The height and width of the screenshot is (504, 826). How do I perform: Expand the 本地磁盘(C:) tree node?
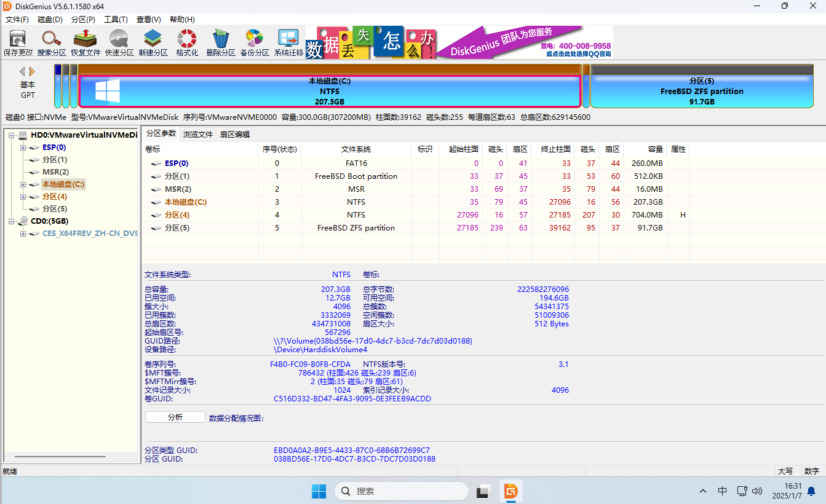pyautogui.click(x=23, y=184)
